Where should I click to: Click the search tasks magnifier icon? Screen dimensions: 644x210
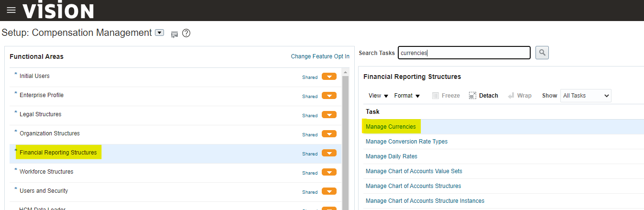542,53
